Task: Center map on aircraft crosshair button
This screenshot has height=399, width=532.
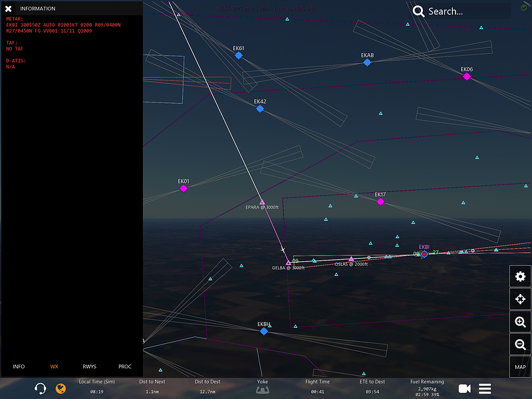Action: tap(520, 299)
